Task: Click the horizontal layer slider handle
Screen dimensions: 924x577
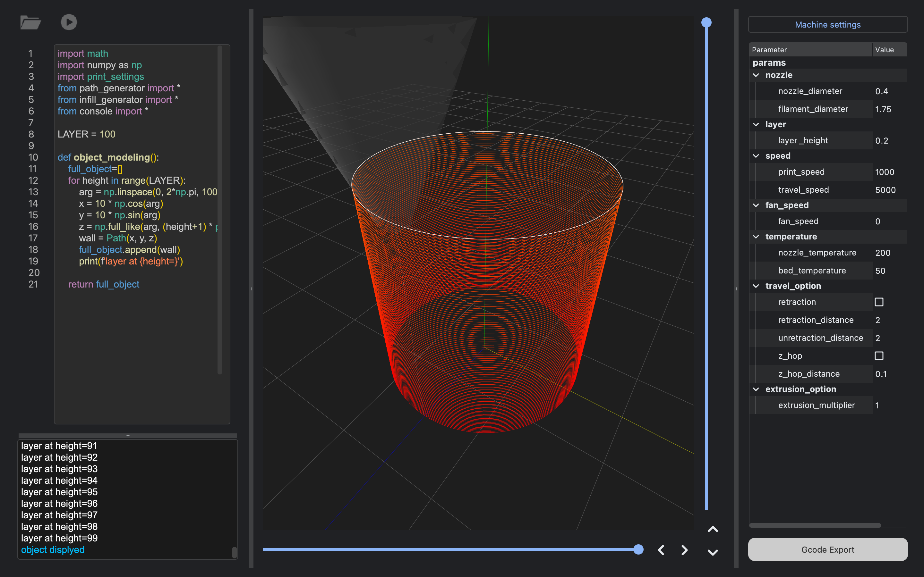Action: pyautogui.click(x=638, y=549)
